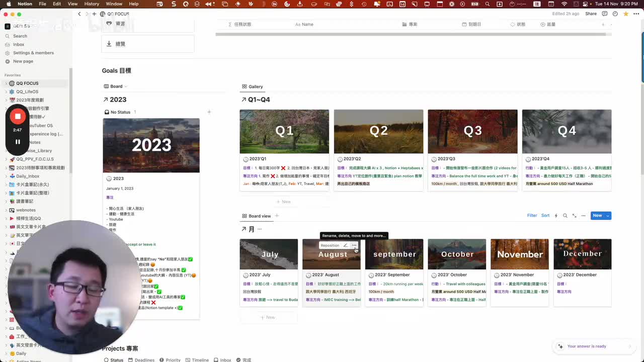Switch to the Gallery view tab
The height and width of the screenshot is (362, 644).
click(x=252, y=86)
